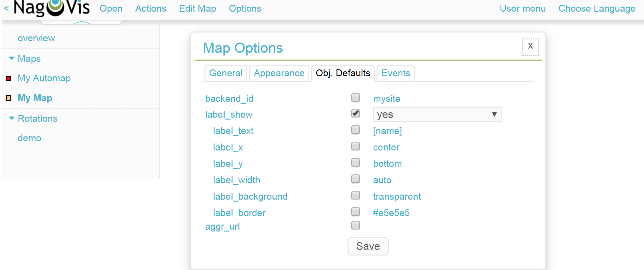Open the demo rotation under Rotations
Screen dimensions: 644x270
point(29,138)
